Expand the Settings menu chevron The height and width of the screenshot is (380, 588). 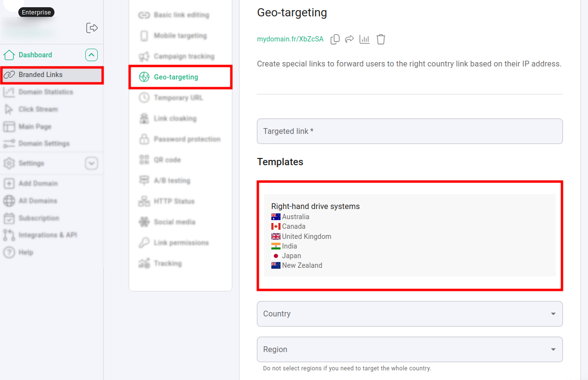tap(92, 163)
